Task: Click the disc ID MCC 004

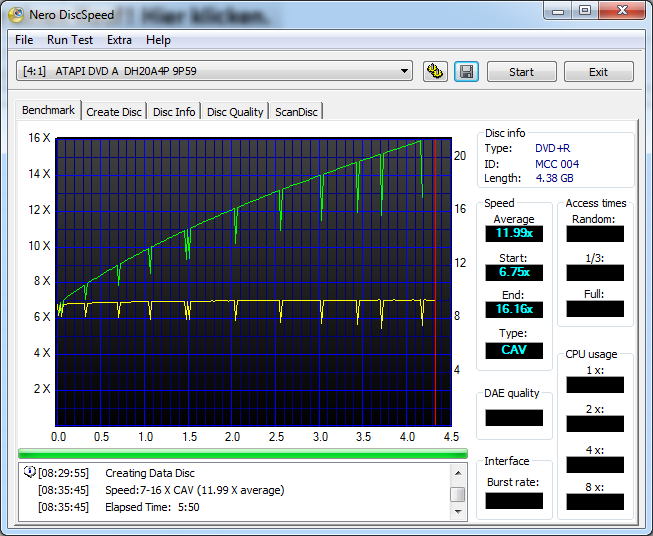Action: [557, 164]
